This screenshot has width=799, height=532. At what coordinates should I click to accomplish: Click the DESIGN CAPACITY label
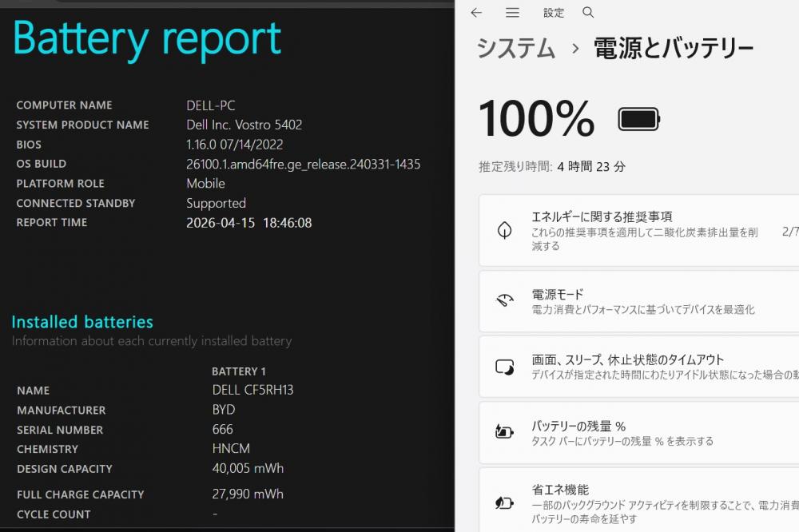point(64,469)
